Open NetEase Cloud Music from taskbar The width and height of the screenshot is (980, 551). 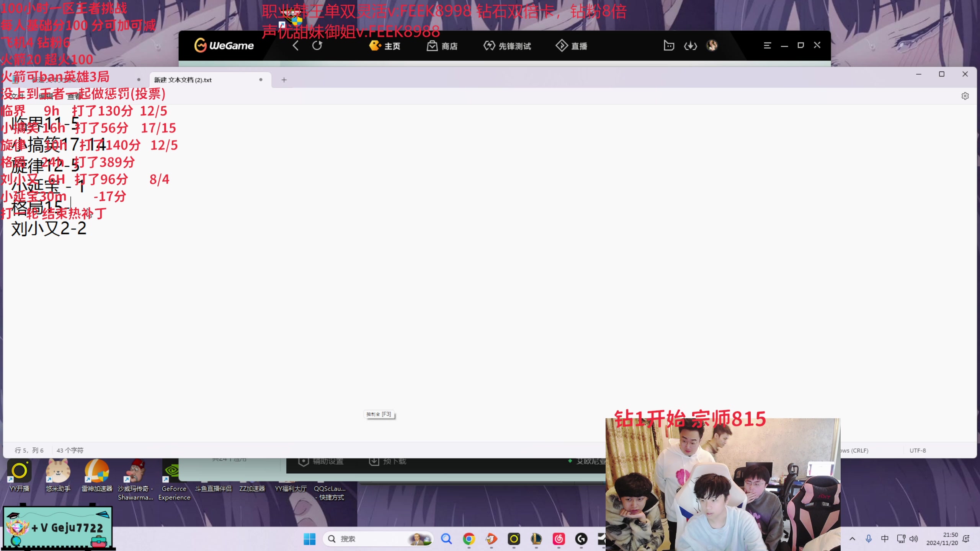(559, 539)
